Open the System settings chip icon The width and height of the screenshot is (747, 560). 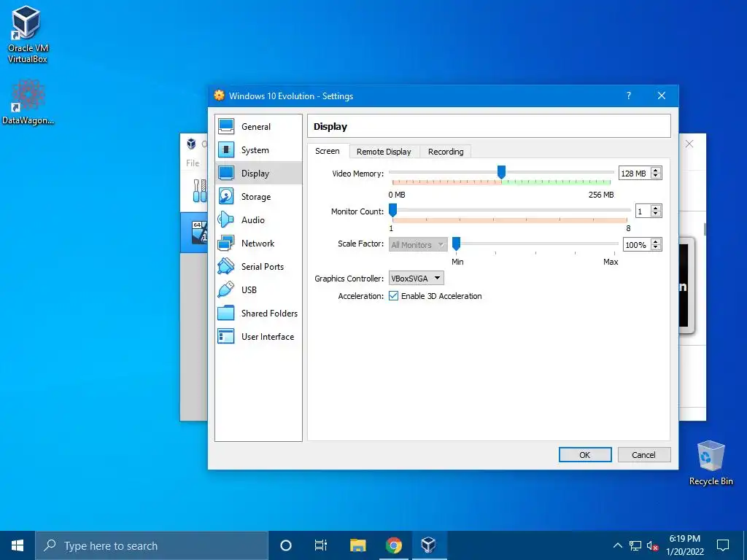coord(226,149)
